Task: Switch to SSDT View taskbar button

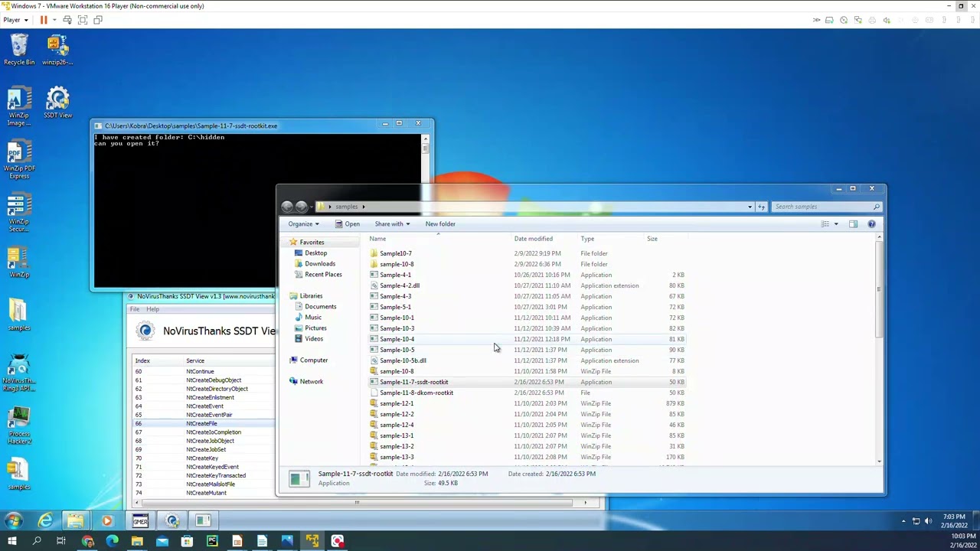Action: [x=172, y=521]
